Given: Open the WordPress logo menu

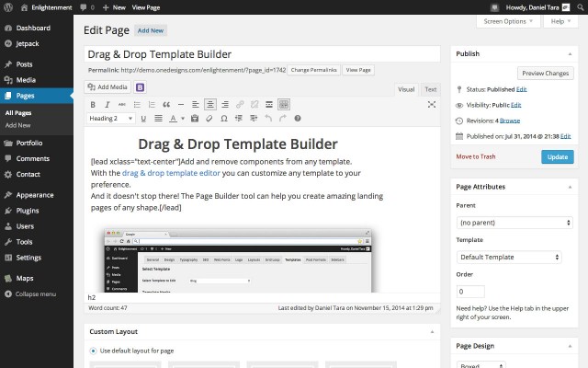Looking at the screenshot, I should click(x=8, y=7).
